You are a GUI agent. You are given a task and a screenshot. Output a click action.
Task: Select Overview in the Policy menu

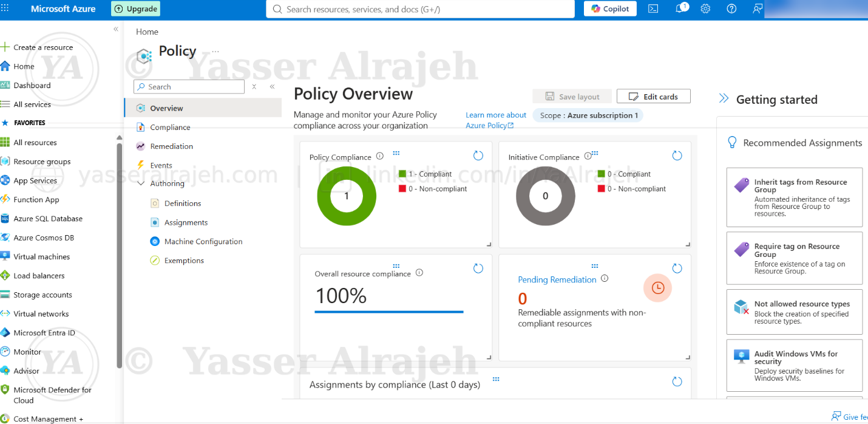203,108
